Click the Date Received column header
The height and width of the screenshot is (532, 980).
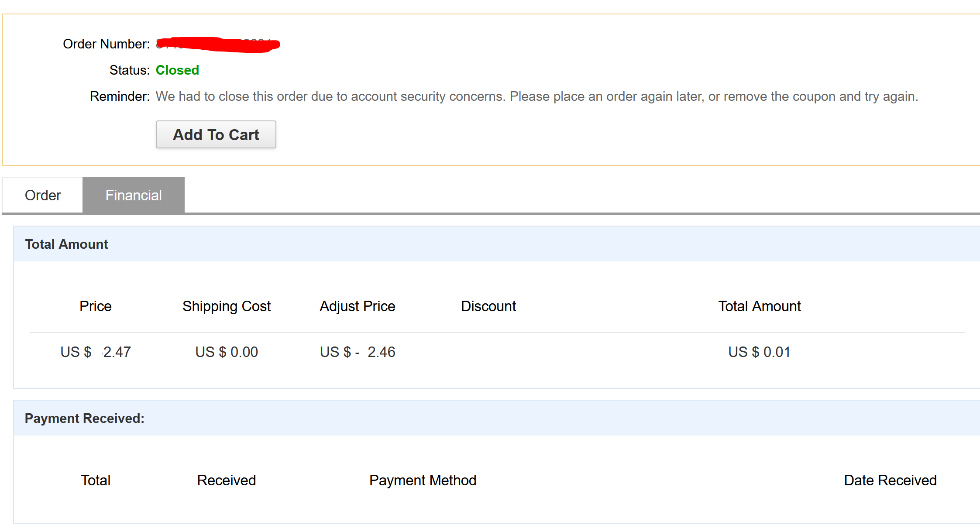pos(890,480)
